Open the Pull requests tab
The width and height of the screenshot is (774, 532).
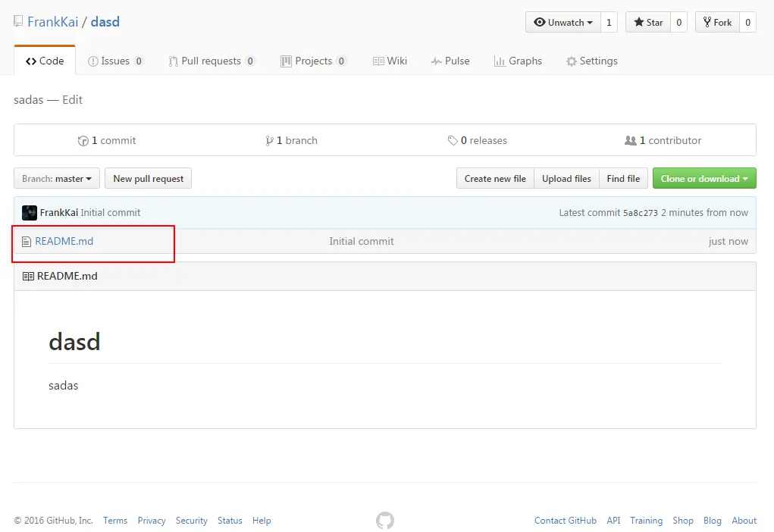(x=212, y=61)
